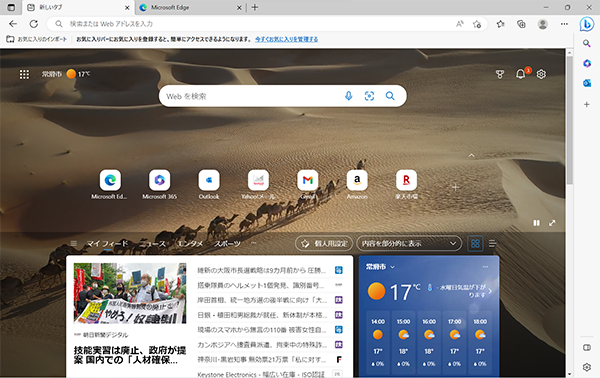Open the rewards trophy icon
This screenshot has width=600, height=378.
click(500, 74)
